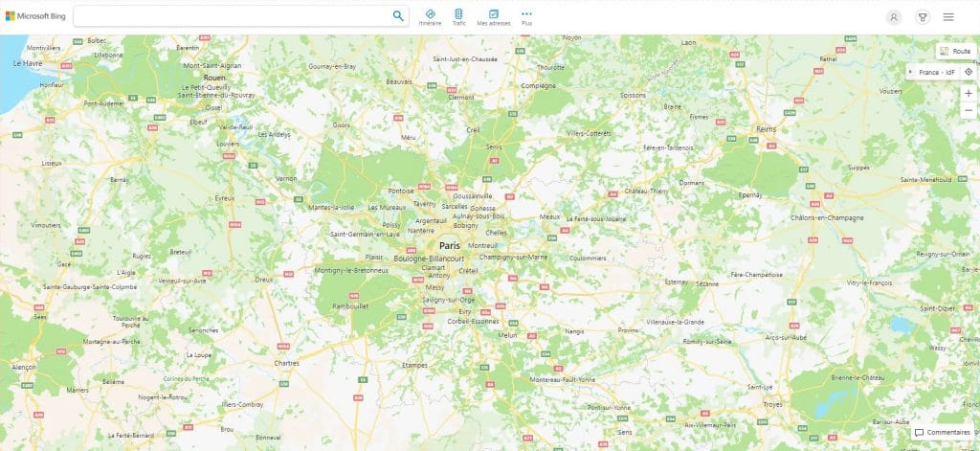This screenshot has height=451, width=980.
Task: Open the Itinéraire directions tool
Action: (431, 16)
